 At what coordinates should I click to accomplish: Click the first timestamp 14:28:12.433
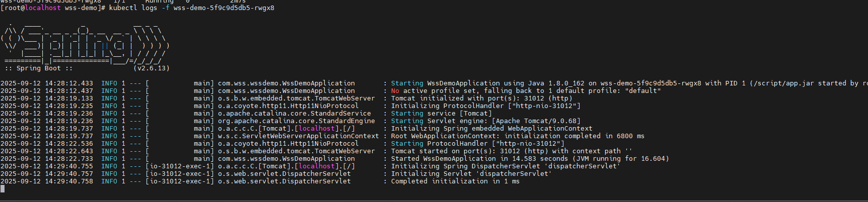(x=68, y=83)
